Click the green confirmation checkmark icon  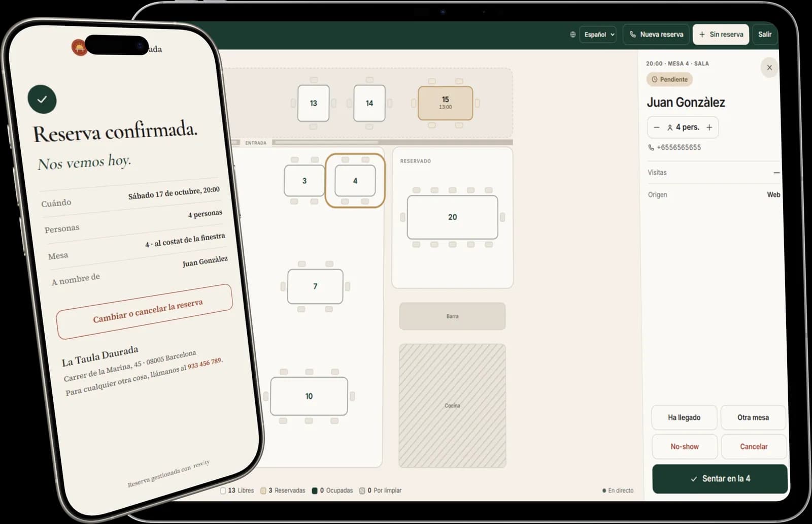(42, 99)
